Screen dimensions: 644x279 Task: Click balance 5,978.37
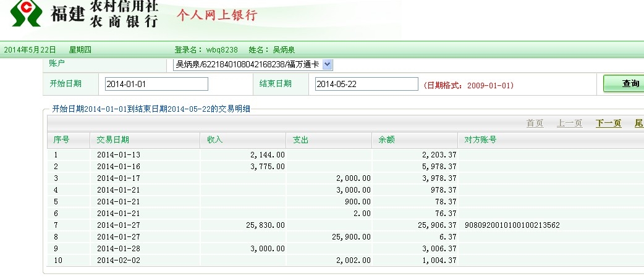pos(439,167)
